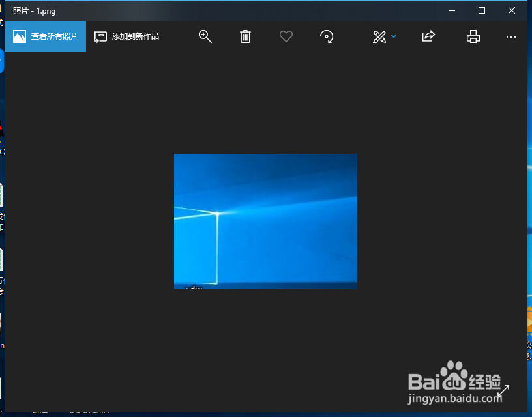Screen dimensions: 532x417
Task: Rotate the image using rotate icon
Action: (x=327, y=36)
